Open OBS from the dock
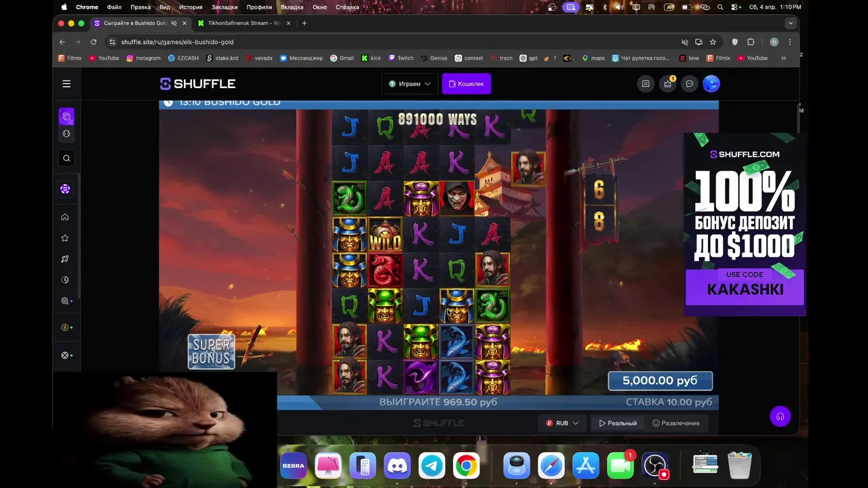Image resolution: width=868 pixels, height=488 pixels. [655, 466]
